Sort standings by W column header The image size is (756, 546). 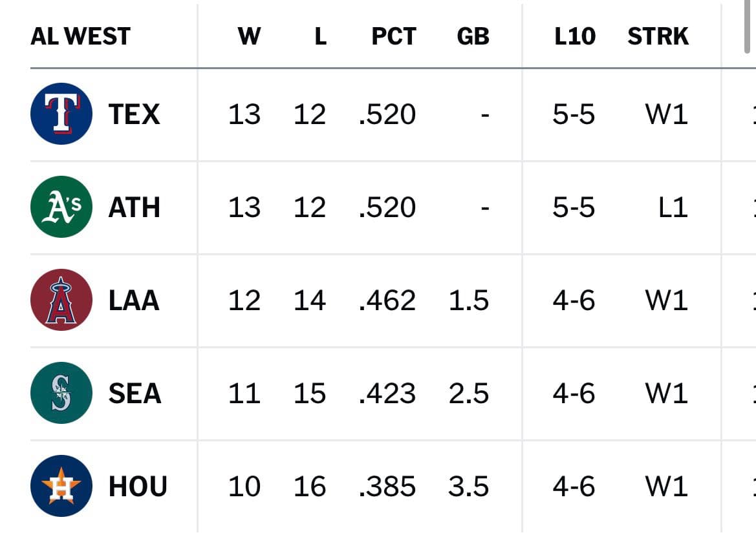pos(249,36)
